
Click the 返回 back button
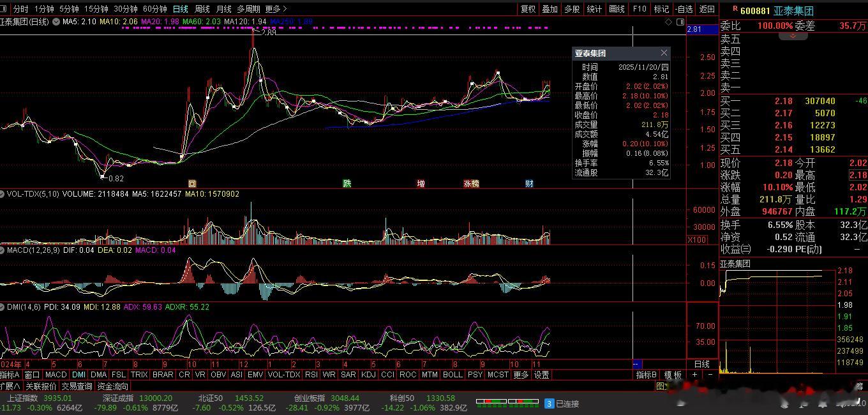tap(707, 9)
